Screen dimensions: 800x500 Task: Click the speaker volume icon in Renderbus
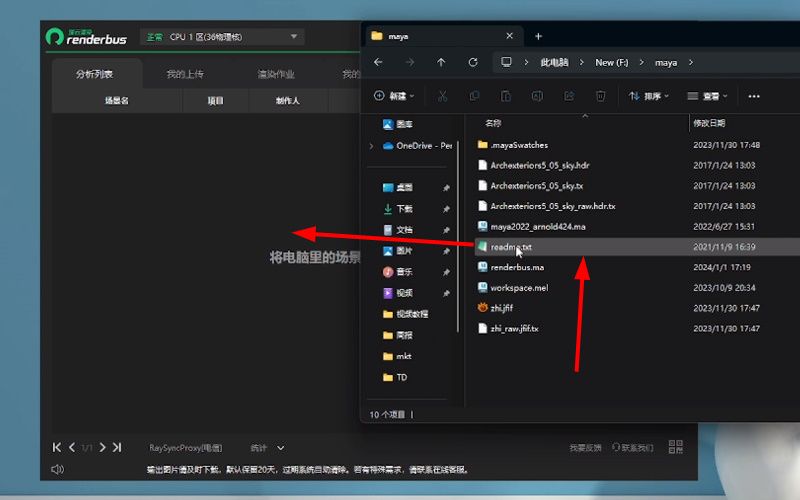pyautogui.click(x=57, y=469)
